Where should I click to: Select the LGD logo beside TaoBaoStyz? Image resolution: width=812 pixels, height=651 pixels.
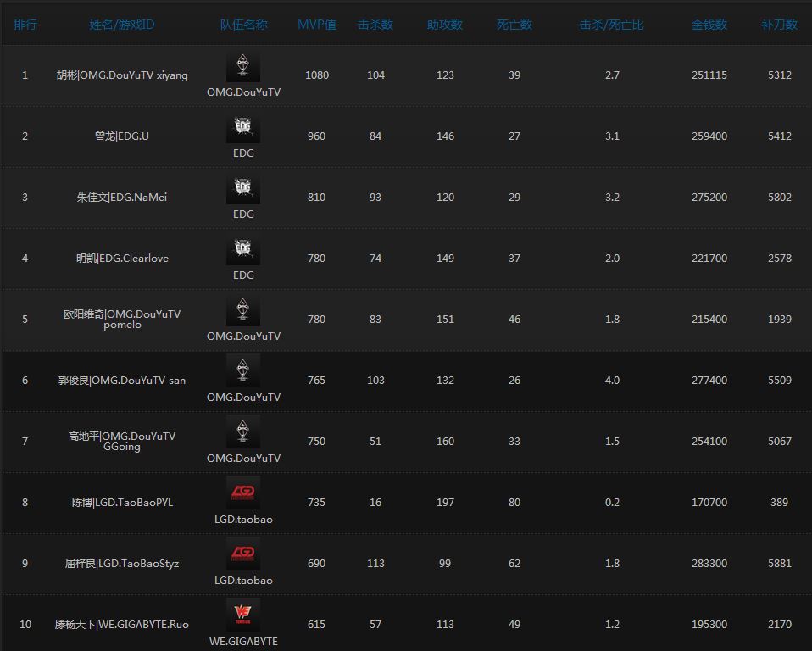[x=243, y=556]
